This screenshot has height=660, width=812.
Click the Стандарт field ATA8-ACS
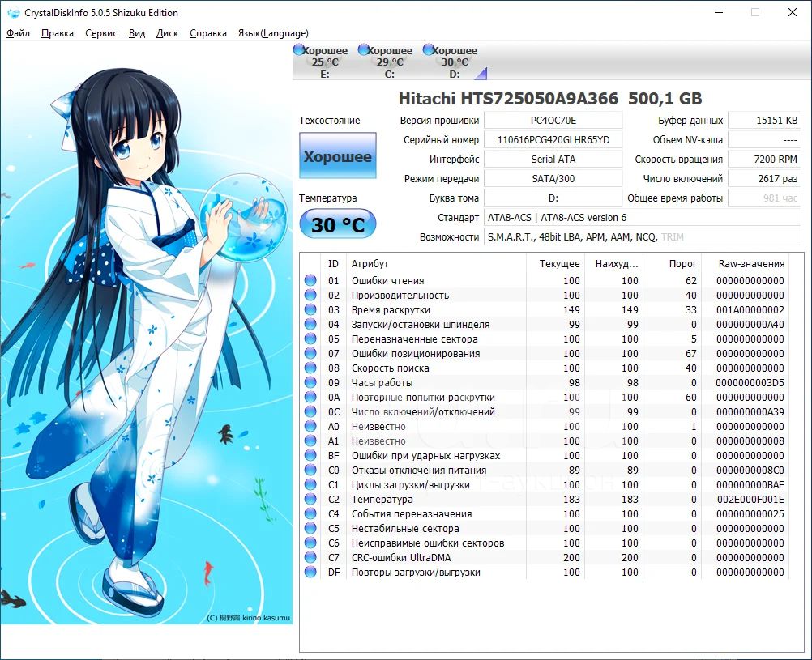point(642,217)
